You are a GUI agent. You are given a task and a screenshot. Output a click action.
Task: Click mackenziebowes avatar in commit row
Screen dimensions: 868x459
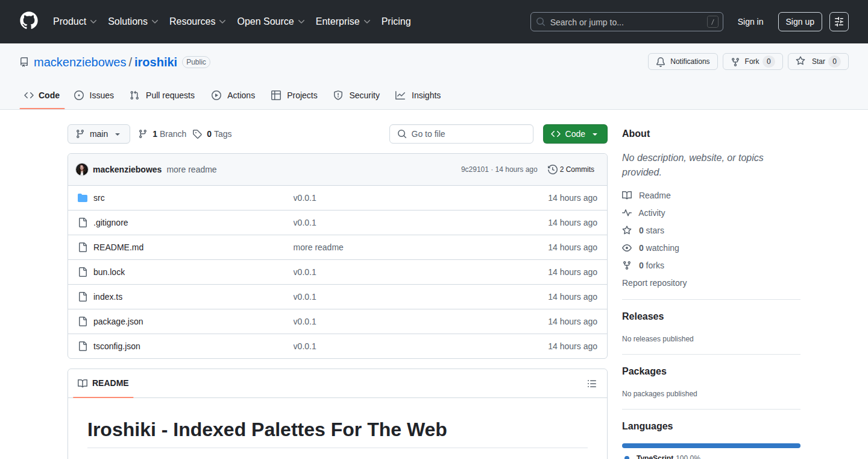point(82,169)
